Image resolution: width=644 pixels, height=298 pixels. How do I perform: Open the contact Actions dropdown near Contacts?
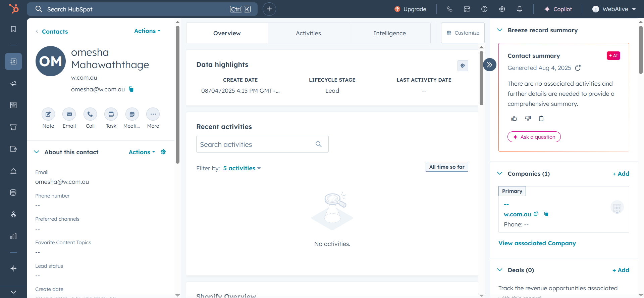tap(147, 31)
